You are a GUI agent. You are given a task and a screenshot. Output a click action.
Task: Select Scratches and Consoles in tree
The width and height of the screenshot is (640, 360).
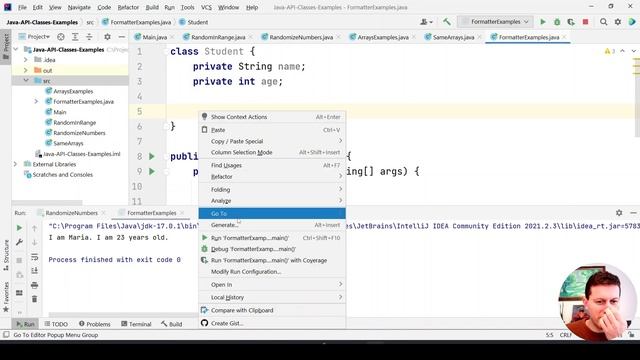coord(62,175)
